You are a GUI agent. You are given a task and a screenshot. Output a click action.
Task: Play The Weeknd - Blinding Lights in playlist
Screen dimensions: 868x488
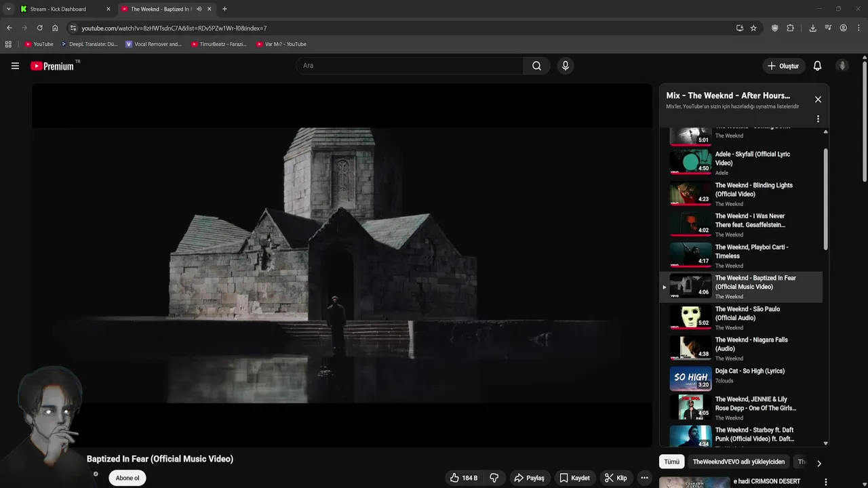[x=741, y=194]
